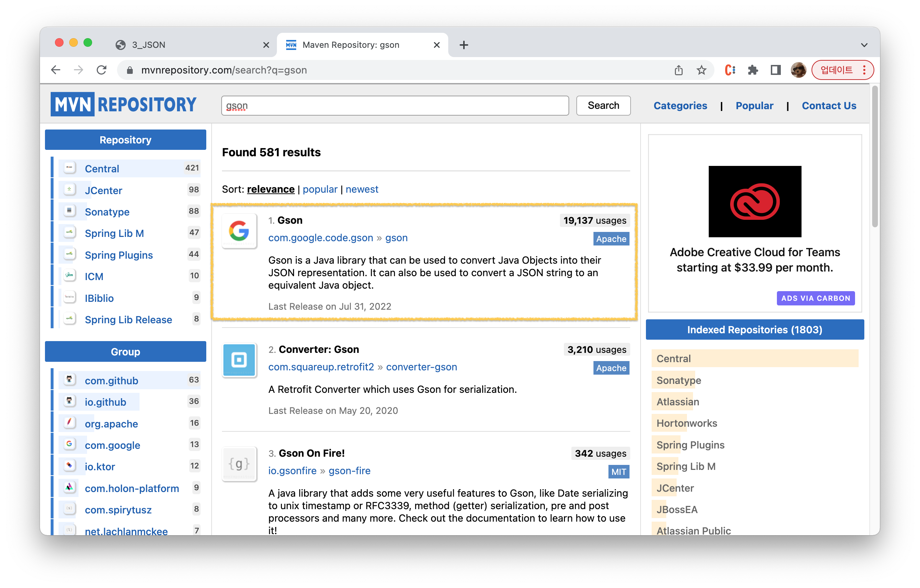
Task: Open the converter-gson artifact link
Action: tap(421, 367)
